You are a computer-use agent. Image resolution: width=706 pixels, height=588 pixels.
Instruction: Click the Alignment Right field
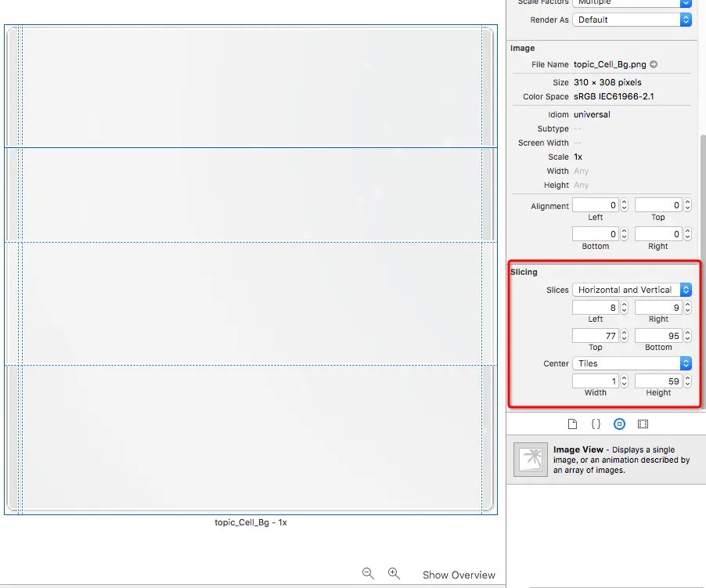tap(658, 234)
